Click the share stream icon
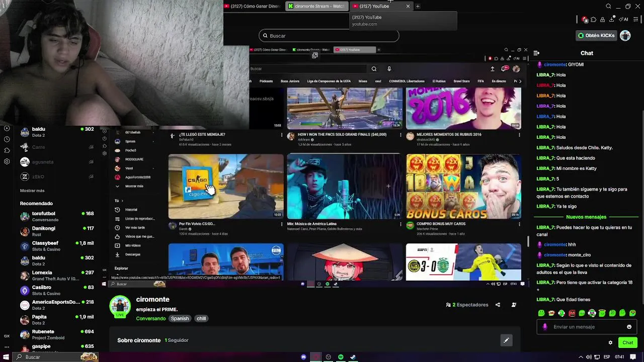The image size is (644, 362). pos(498,305)
